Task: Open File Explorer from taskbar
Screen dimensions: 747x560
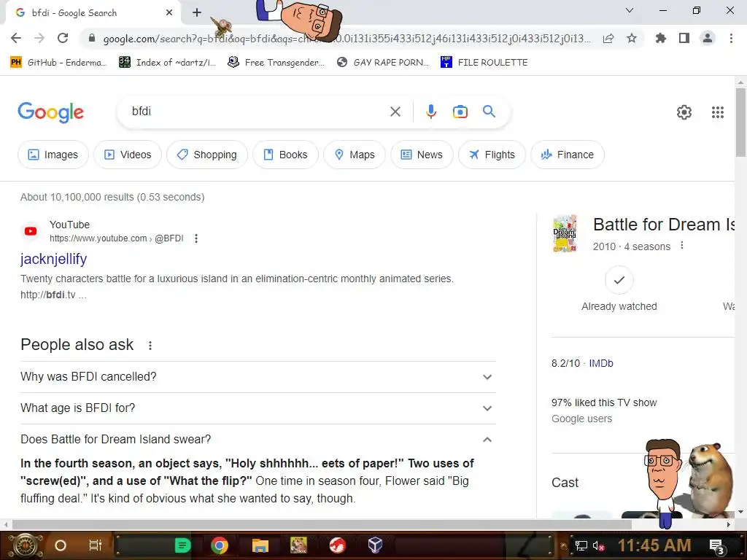Action: click(260, 545)
